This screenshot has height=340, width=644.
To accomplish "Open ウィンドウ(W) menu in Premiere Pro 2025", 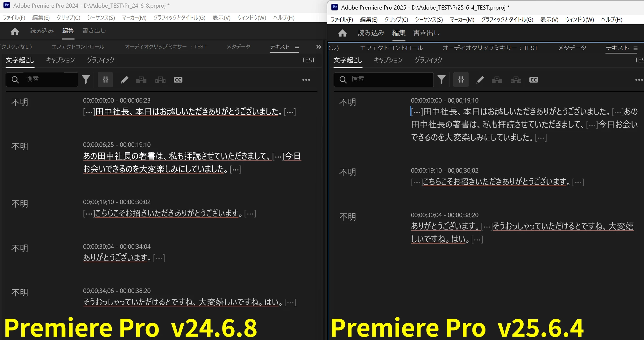I will tap(579, 20).
